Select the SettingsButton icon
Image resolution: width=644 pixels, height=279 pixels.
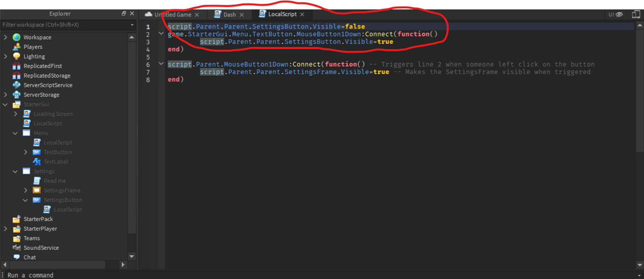(x=37, y=200)
